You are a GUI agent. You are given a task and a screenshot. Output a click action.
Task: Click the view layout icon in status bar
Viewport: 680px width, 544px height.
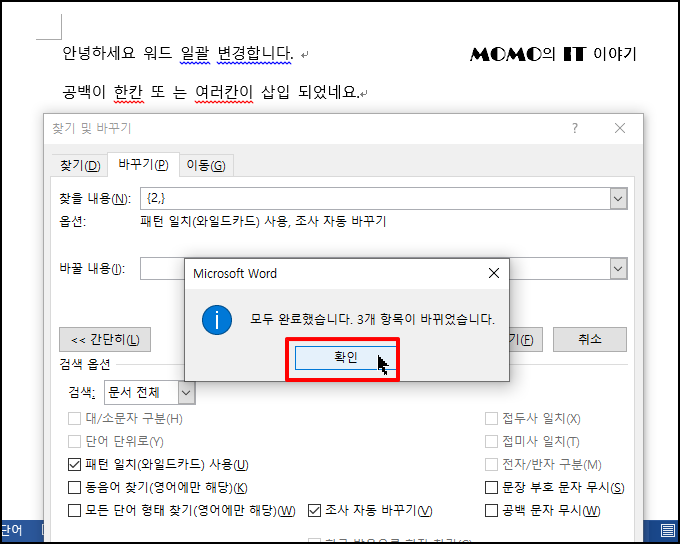[667, 530]
